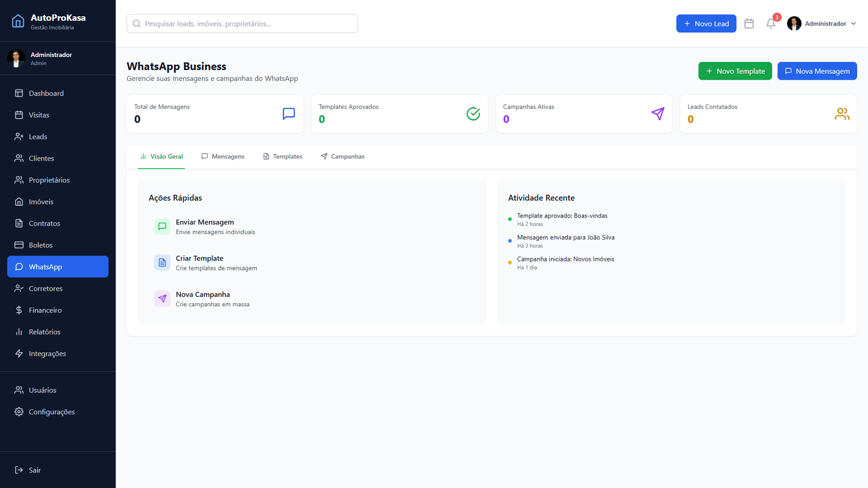The width and height of the screenshot is (868, 488).
Task: Expand the Administrador account dropdown
Action: point(822,24)
